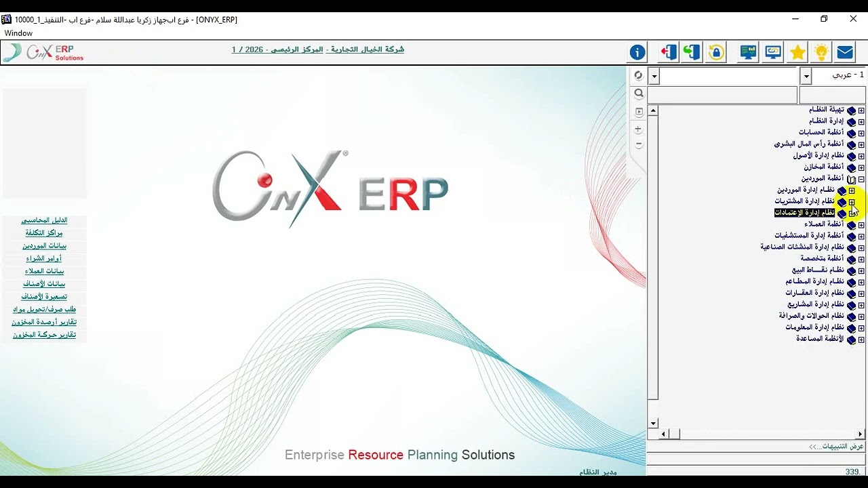Open تقارير أرصدة المخزون shortcut link
This screenshot has width=868, height=488.
pyautogui.click(x=44, y=323)
